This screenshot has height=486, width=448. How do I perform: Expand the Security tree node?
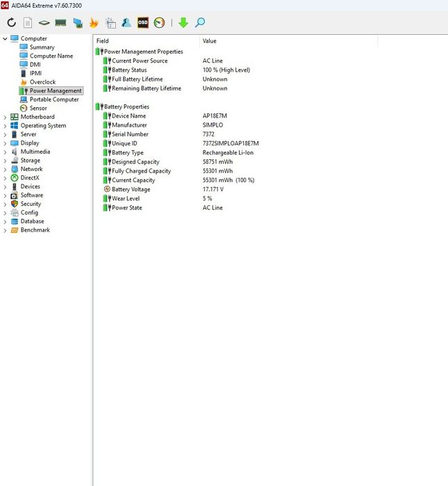coord(5,204)
